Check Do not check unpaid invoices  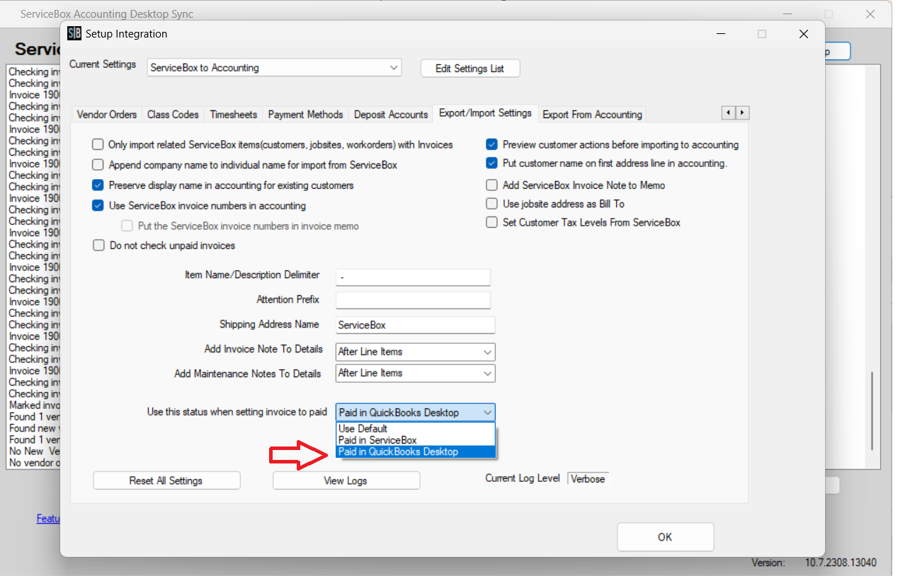pos(98,246)
